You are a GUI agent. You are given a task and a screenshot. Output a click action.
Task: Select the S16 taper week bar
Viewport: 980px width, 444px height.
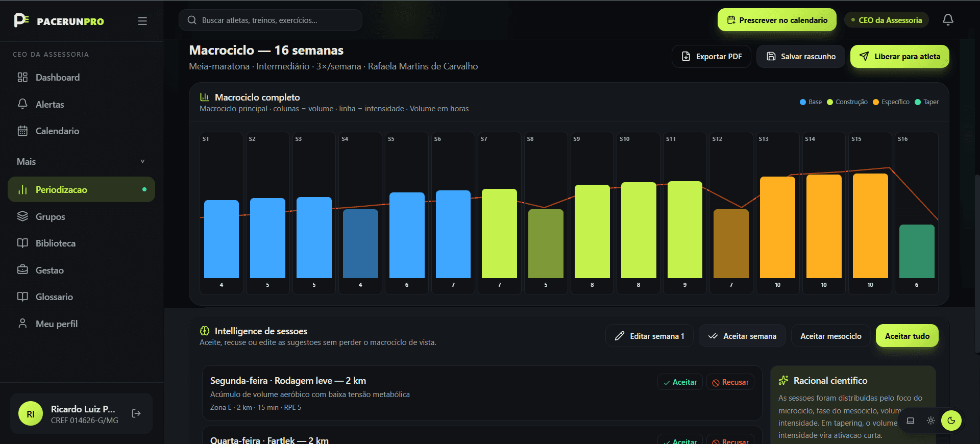click(917, 251)
